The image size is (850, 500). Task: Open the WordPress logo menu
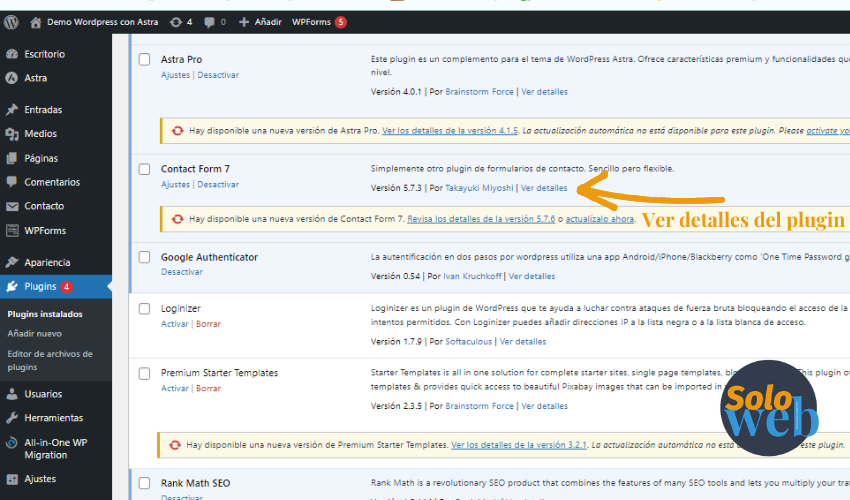point(11,22)
